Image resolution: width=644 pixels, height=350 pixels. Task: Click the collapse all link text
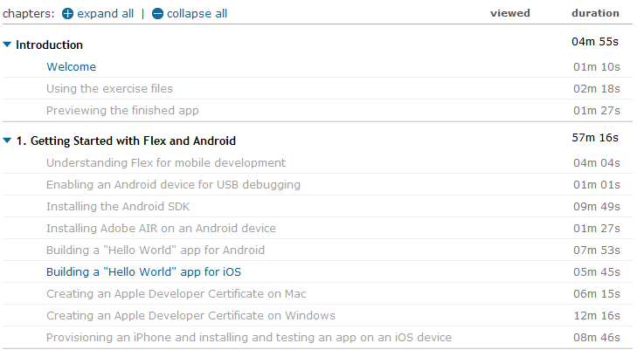[x=197, y=14]
